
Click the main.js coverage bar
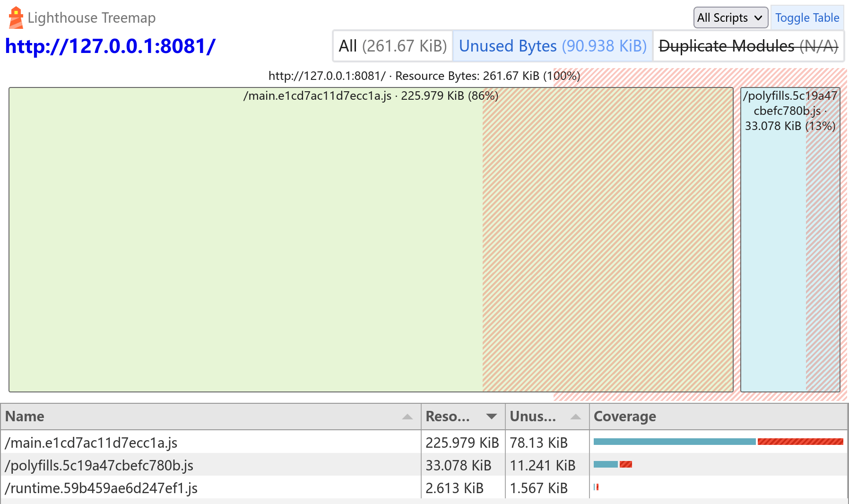tap(719, 442)
